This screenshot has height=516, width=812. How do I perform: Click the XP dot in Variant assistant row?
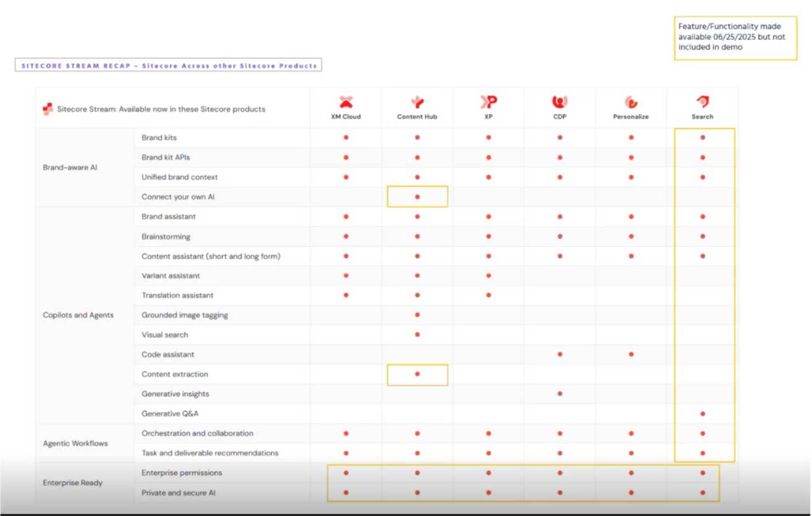(x=489, y=276)
